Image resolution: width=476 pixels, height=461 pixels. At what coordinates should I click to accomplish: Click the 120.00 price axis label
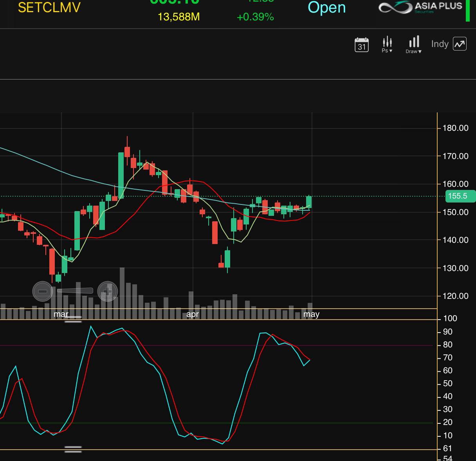[x=456, y=296]
